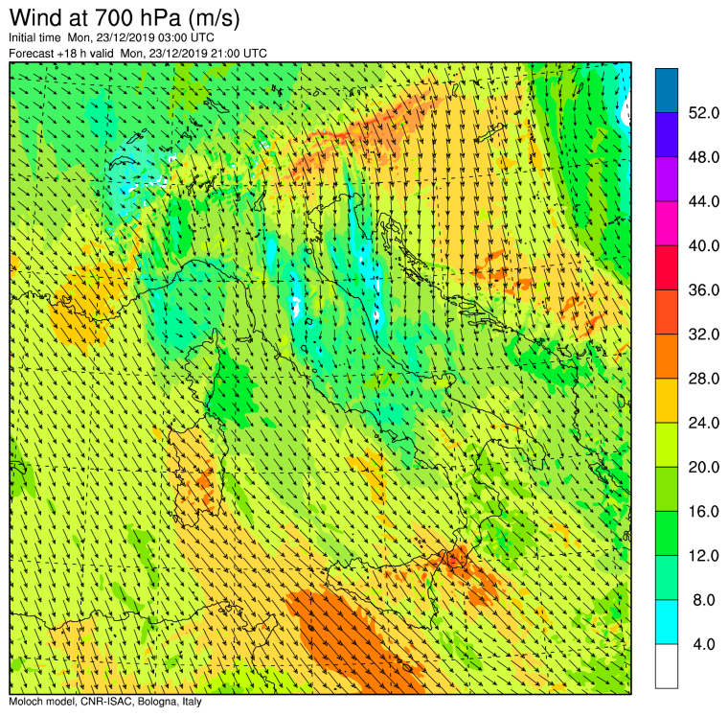
Task: Click the amber swatch between 24 and 28
Action: pos(667,401)
